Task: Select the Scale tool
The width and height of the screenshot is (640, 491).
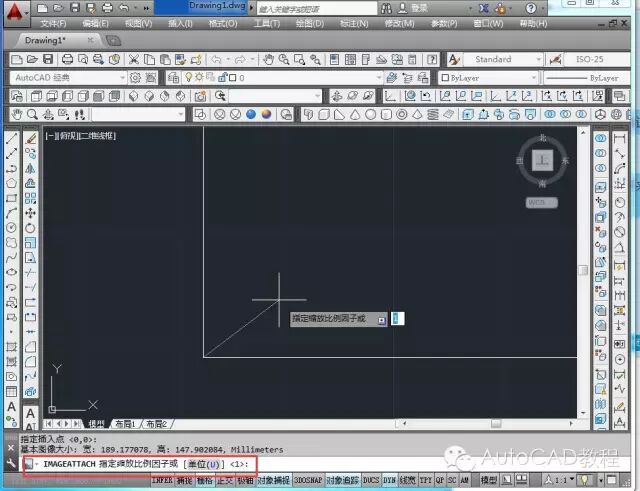Action: tap(31, 243)
